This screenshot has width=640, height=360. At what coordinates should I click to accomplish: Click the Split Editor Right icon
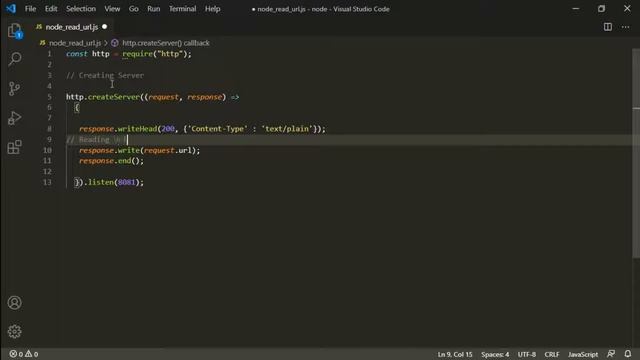click(x=608, y=27)
